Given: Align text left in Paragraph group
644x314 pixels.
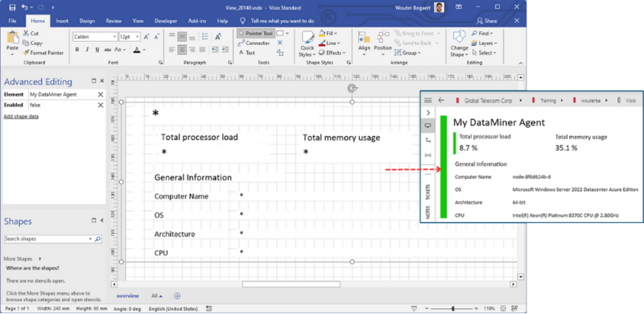Looking at the screenshot, I should tap(172, 50).
